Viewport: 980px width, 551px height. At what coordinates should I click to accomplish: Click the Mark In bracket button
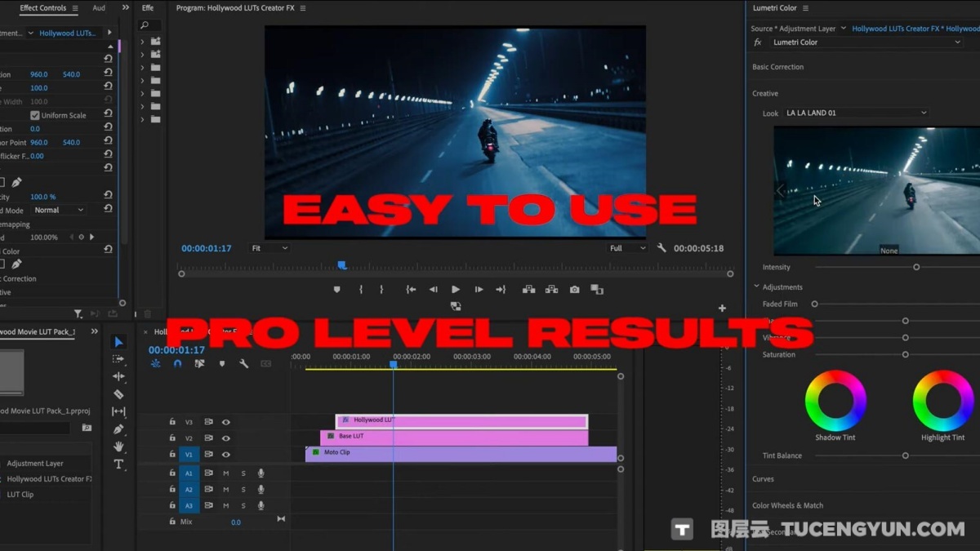[x=361, y=290]
